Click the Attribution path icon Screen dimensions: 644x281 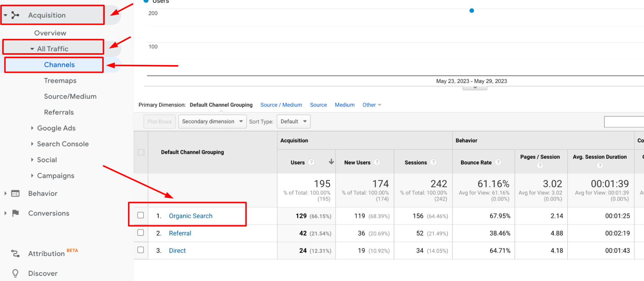pos(15,254)
